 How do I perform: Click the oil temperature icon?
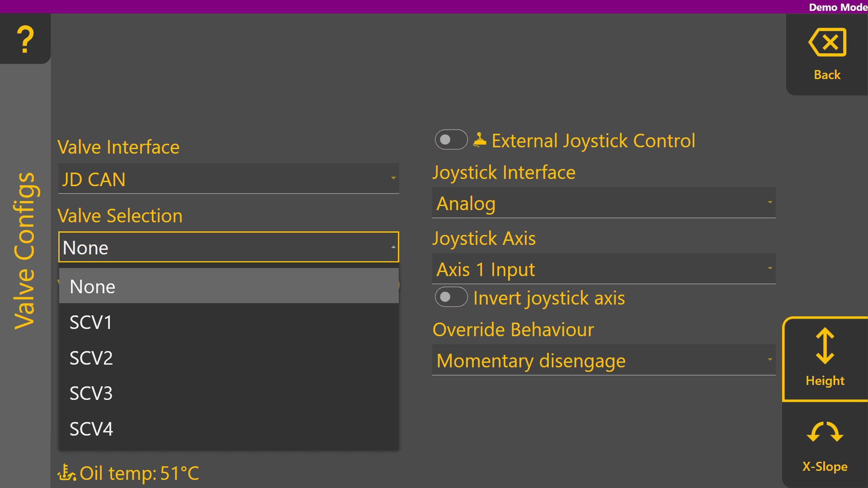click(66, 473)
